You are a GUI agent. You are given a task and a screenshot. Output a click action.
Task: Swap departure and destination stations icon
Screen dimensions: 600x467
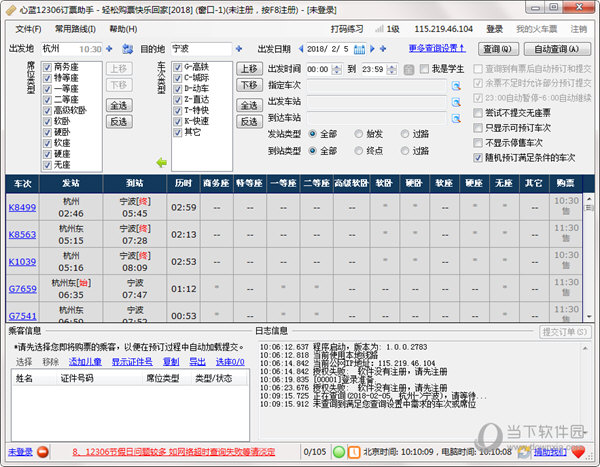point(127,49)
